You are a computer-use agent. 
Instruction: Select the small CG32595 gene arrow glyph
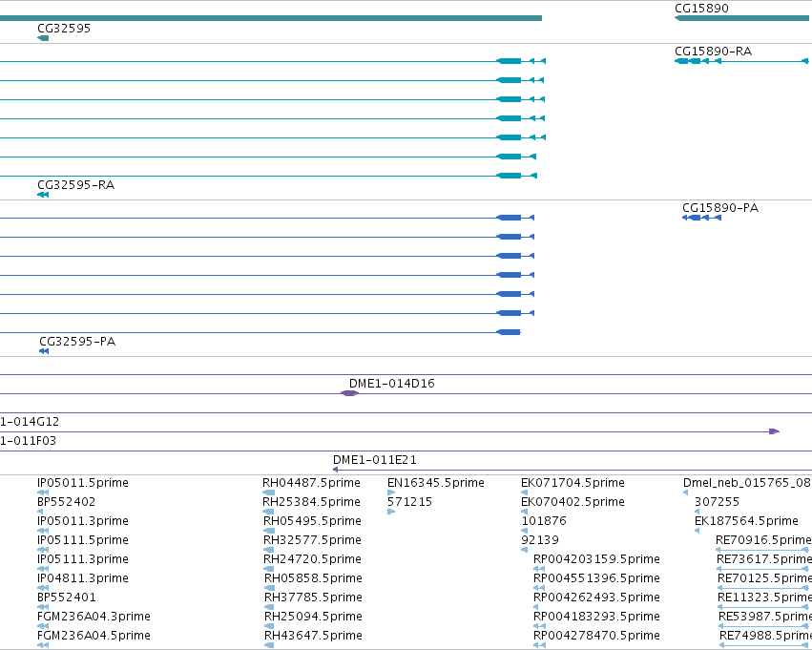click(x=43, y=38)
